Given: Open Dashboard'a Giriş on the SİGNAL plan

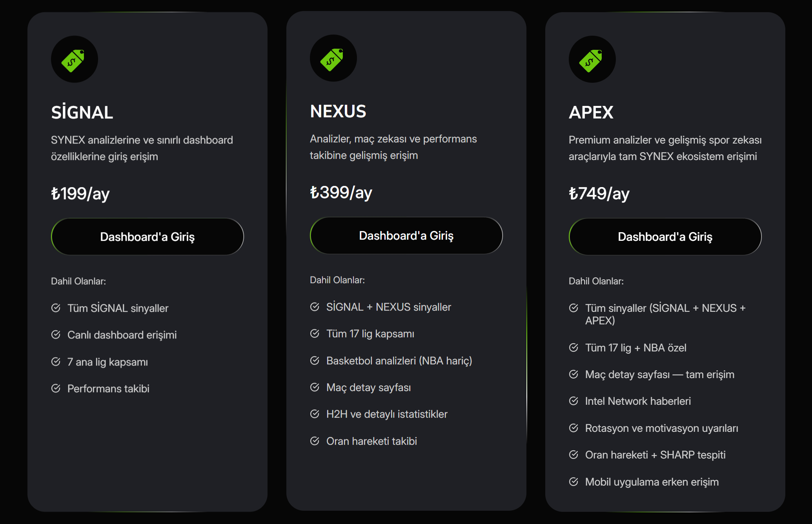Looking at the screenshot, I should tap(147, 237).
